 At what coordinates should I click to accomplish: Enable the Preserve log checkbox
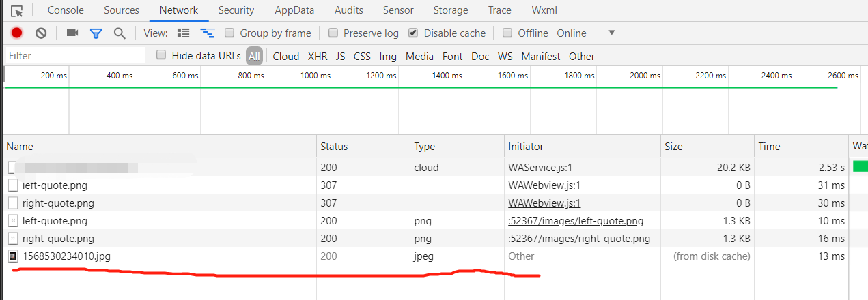tap(333, 33)
